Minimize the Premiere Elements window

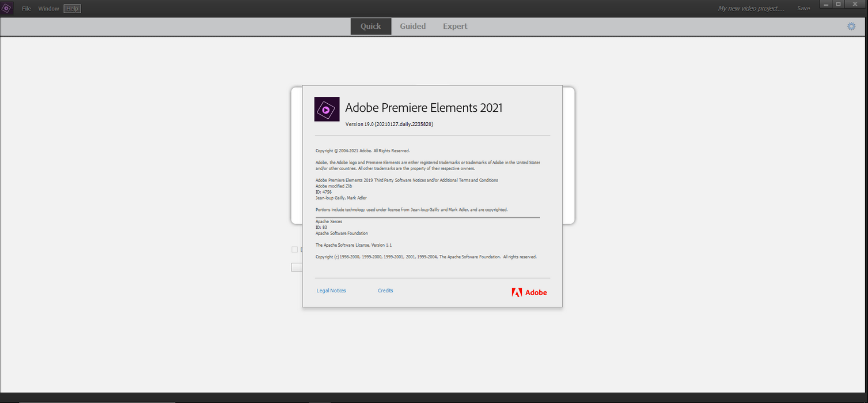(826, 5)
